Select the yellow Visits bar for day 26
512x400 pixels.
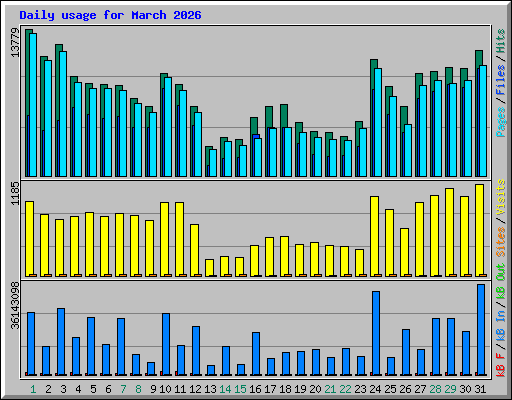pyautogui.click(x=404, y=252)
